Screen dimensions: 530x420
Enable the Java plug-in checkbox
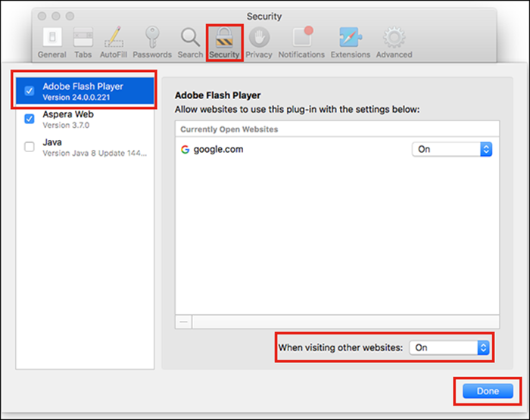30,147
